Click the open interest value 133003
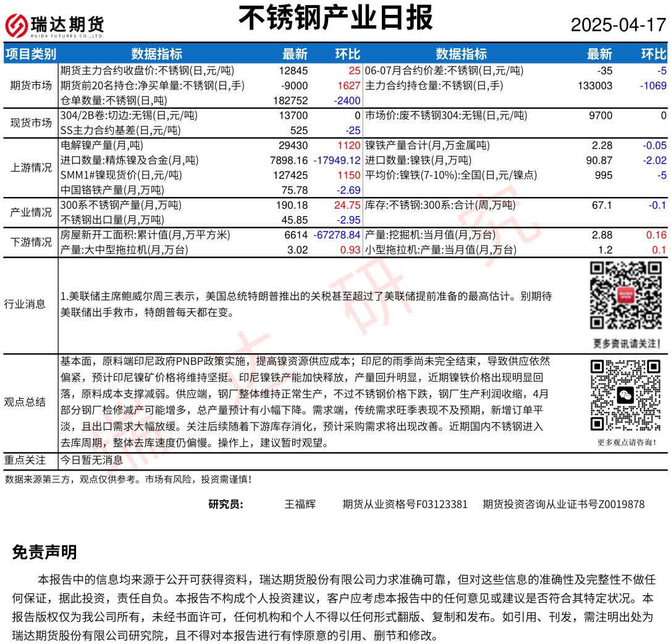Viewport: 671px width, 644px height. click(595, 86)
